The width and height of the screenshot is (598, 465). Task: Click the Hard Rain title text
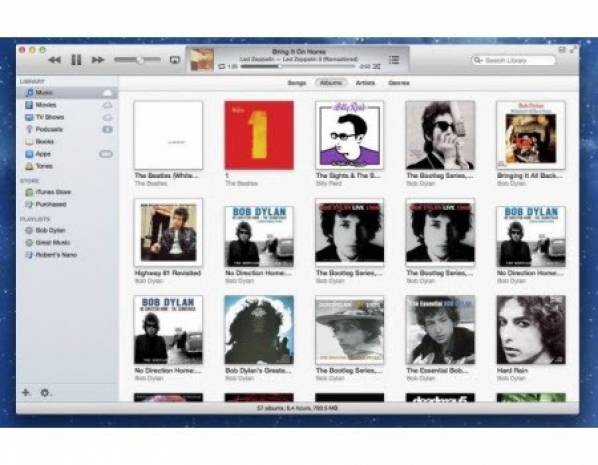(x=512, y=370)
